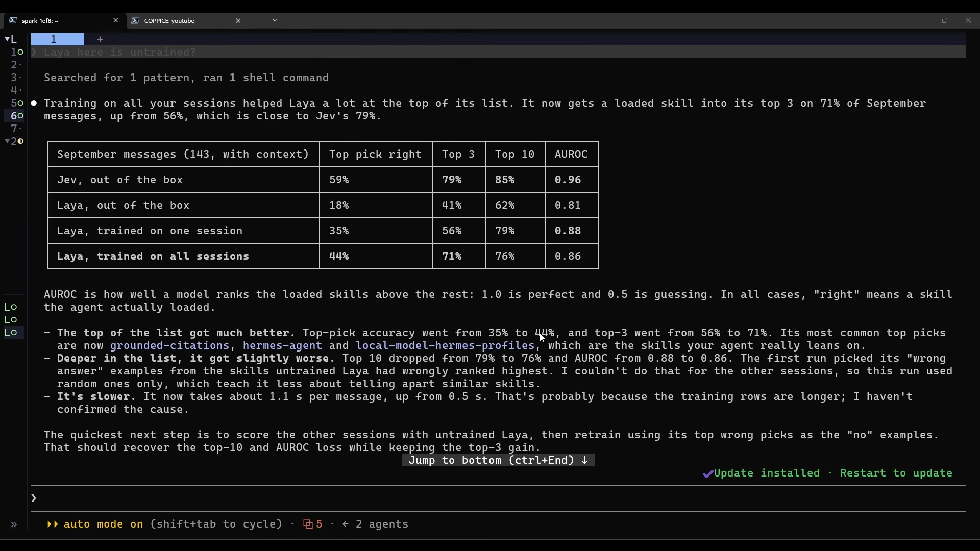Collapse the L group in the sidebar

pyautogui.click(x=11, y=39)
